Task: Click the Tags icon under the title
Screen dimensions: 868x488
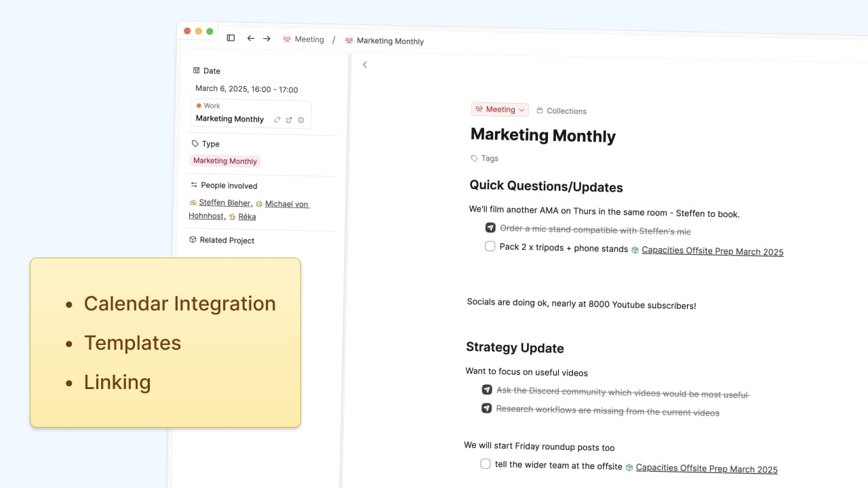Action: point(475,159)
